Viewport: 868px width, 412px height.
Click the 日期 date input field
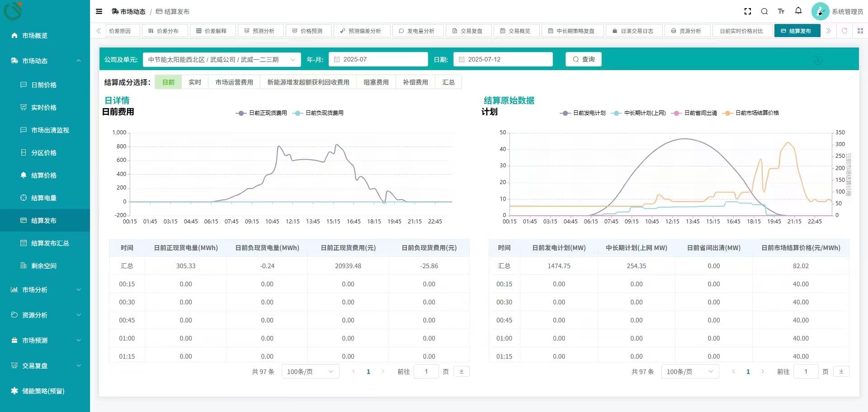[x=503, y=60]
